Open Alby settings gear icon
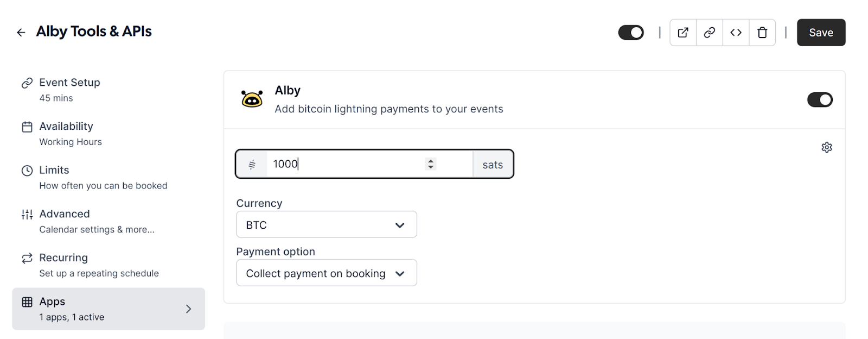868x339 pixels. (x=826, y=147)
